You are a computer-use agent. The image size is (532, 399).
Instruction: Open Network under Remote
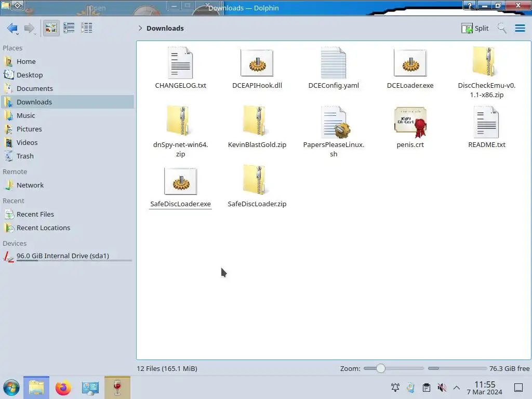(x=67, y=185)
